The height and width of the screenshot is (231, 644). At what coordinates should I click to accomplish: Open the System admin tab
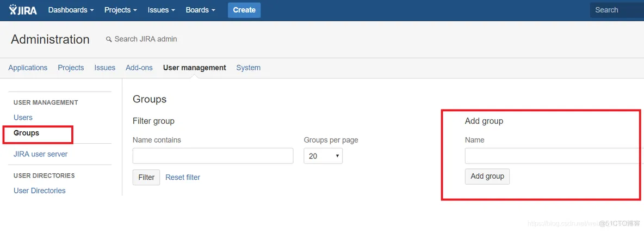click(x=248, y=68)
